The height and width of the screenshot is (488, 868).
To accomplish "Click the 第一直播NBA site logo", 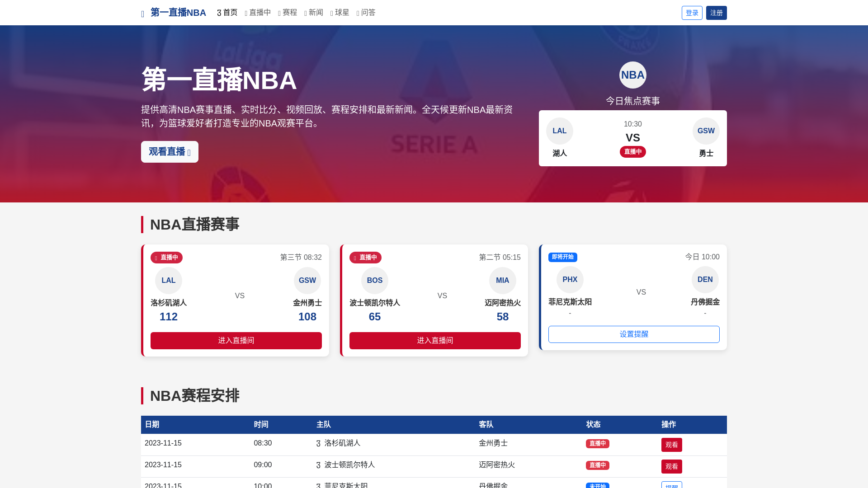I will [174, 13].
